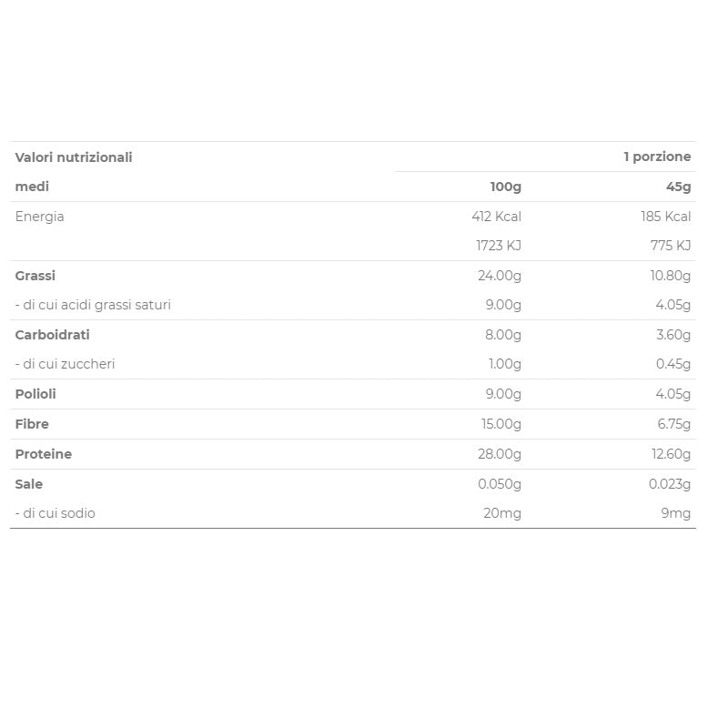Click the "Sale" row label
Image resolution: width=728 pixels, height=728 pixels.
tap(28, 484)
